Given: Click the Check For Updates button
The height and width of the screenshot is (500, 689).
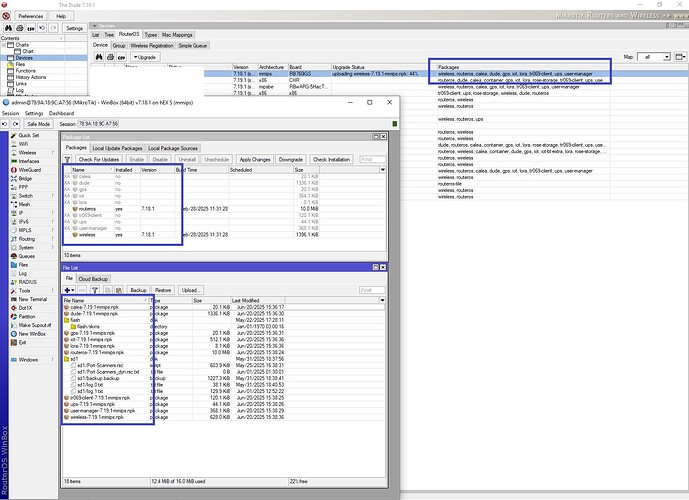Looking at the screenshot, I should click(99, 159).
